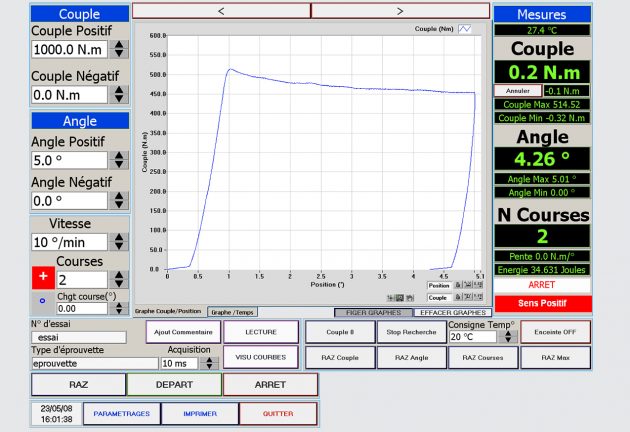Increase the Chgt course angle
Viewport: 630px width, 432px height.
[119, 305]
